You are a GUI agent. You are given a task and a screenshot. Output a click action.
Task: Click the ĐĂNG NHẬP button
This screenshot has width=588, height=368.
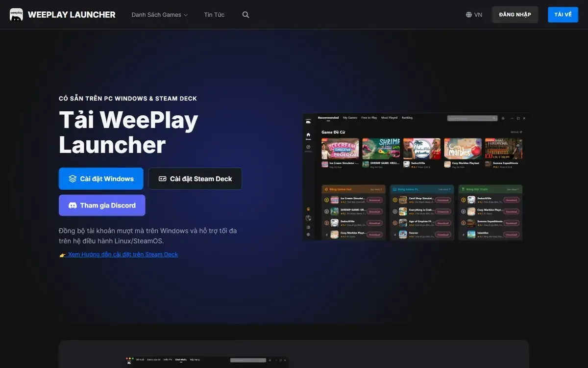[515, 15]
